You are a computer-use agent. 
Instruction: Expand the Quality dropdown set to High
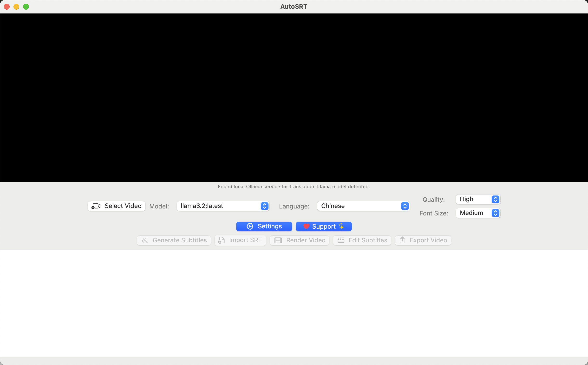pyautogui.click(x=478, y=199)
